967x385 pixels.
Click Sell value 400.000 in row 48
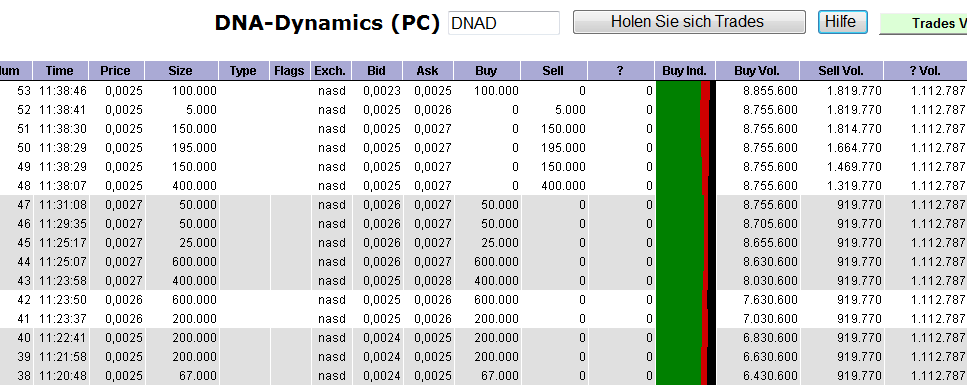[564, 186]
